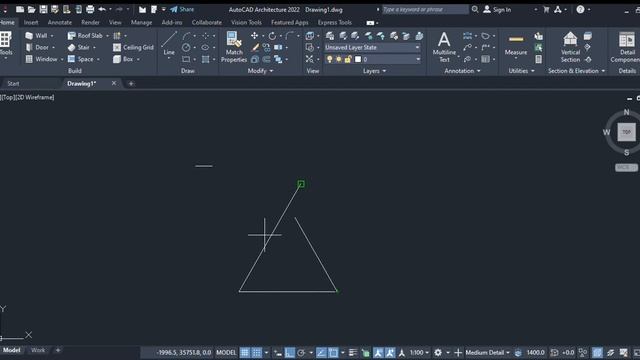The height and width of the screenshot is (360, 640).
Task: Toggle ortho mode in status bar
Action: coord(290,352)
